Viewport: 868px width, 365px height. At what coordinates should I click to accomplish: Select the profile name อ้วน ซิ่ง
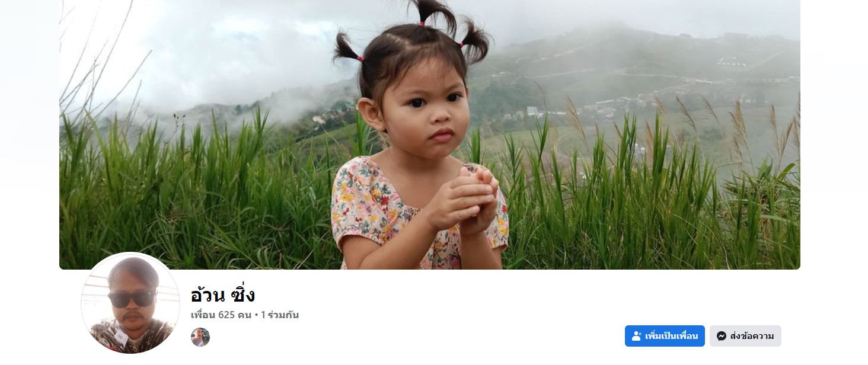coord(223,294)
